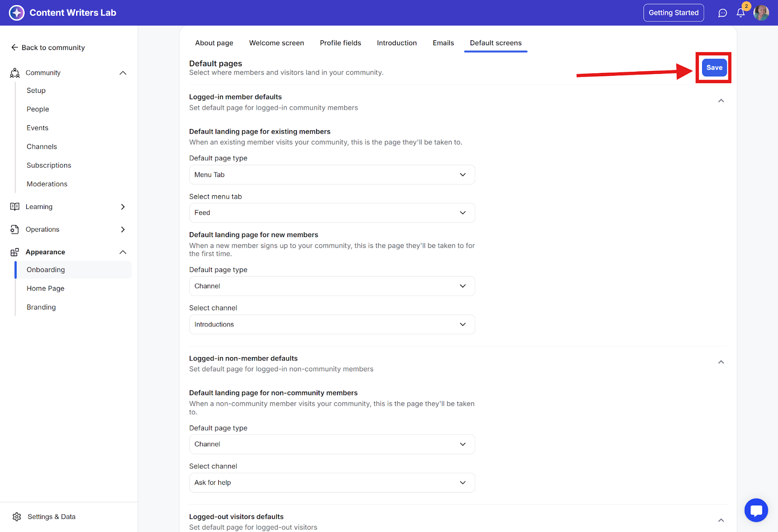
Task: Click the Default pages heading
Action: [x=215, y=63]
